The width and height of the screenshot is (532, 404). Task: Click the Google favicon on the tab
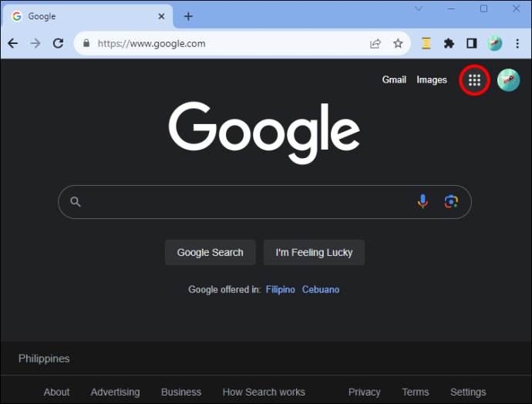[x=17, y=16]
